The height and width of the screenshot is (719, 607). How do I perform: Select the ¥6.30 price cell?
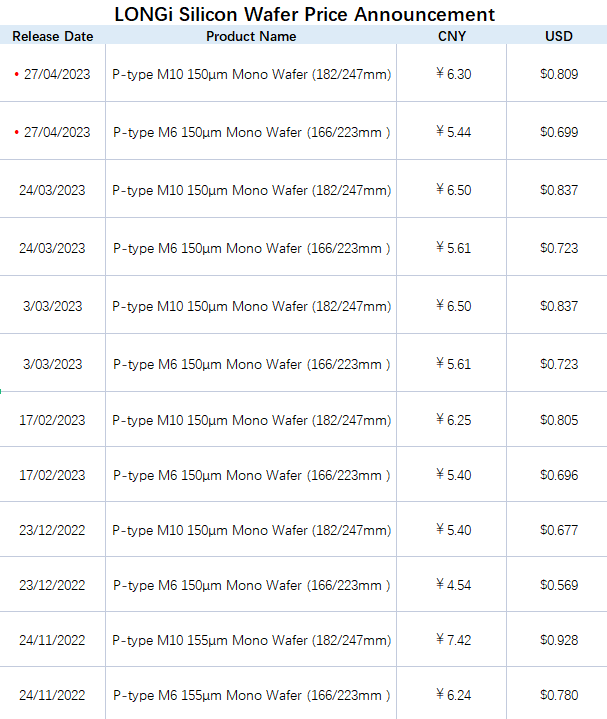453,74
